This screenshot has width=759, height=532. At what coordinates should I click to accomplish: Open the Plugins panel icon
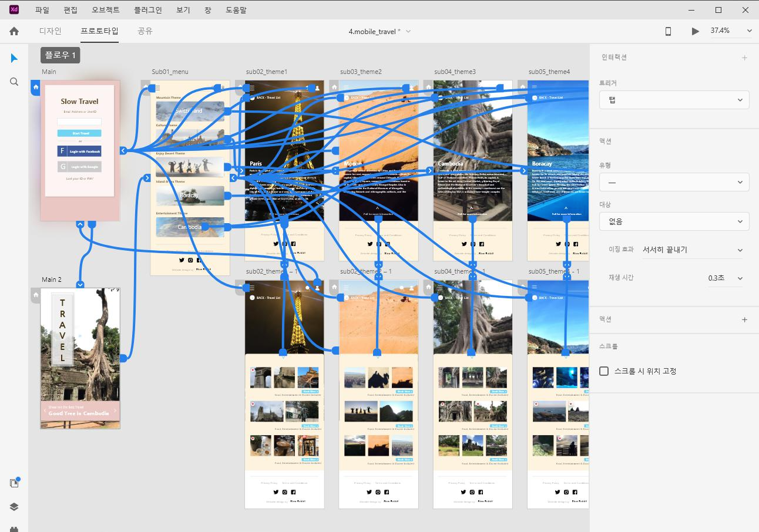coord(14,528)
